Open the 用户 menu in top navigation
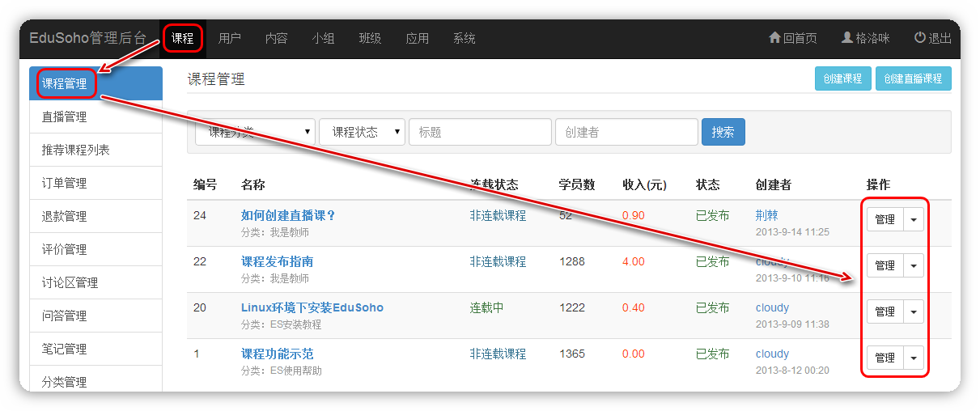The width and height of the screenshot is (980, 411). (230, 39)
